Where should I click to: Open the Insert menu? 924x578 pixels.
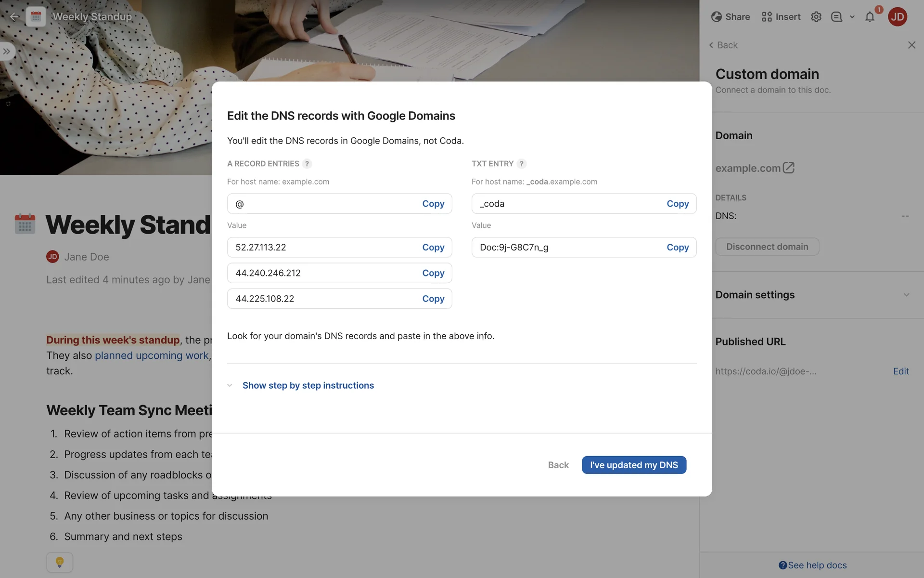(781, 17)
